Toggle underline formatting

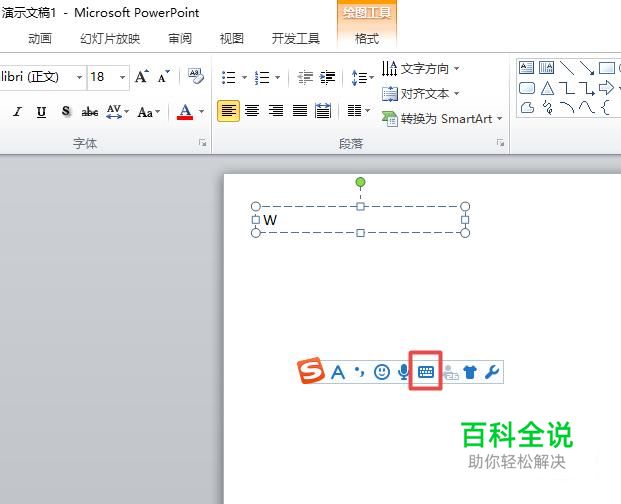[x=41, y=112]
